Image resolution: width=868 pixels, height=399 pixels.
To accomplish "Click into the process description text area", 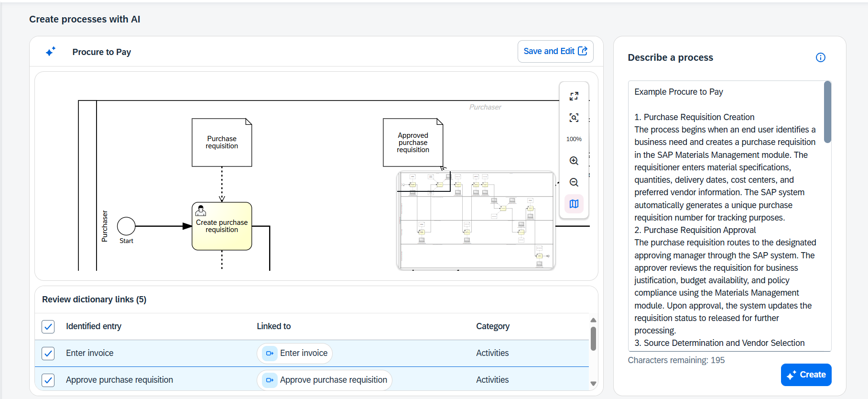I will point(726,216).
